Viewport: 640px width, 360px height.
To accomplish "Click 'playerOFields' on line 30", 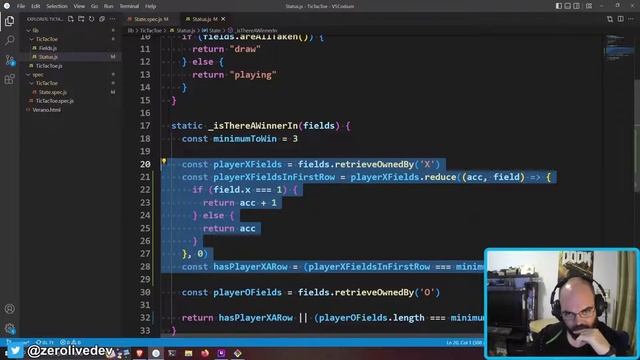I will click(x=247, y=292).
